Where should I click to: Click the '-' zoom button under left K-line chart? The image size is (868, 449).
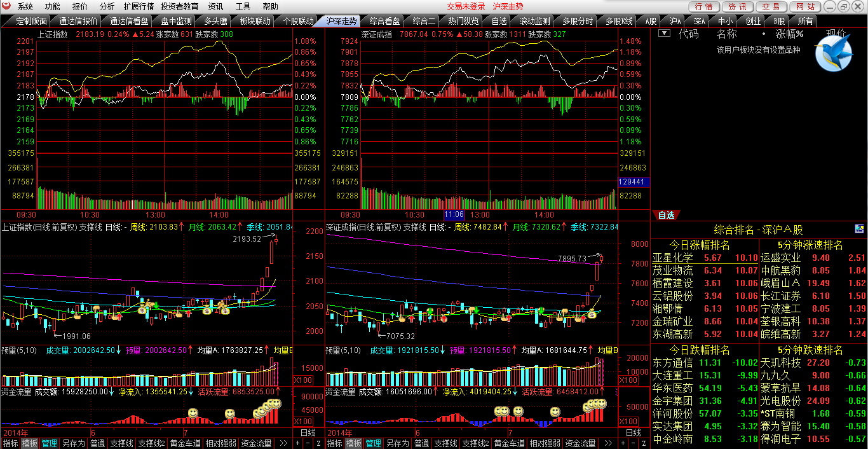coord(308,443)
